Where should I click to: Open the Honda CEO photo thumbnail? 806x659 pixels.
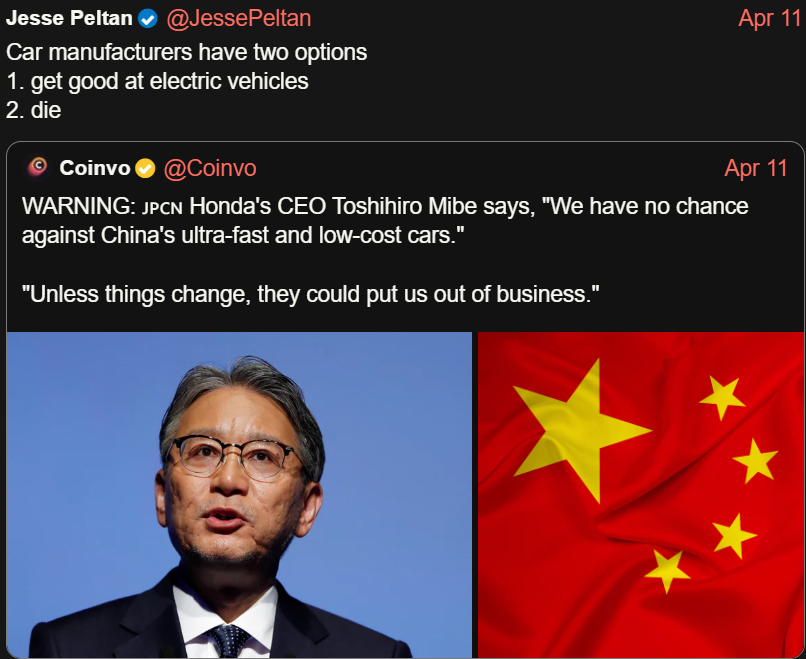pos(239,495)
